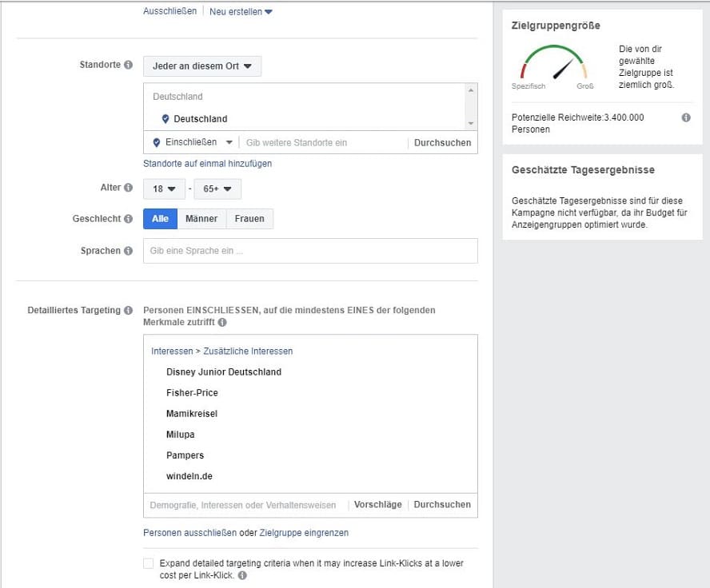Viewport: 710px width, 588px height.
Task: Open the Einschließen dropdown
Action: (199, 142)
